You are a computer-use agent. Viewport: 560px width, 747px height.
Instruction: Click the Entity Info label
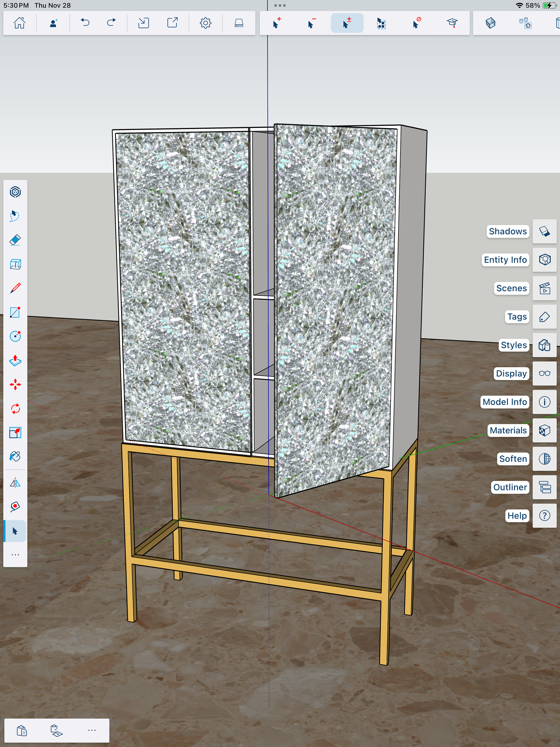505,260
